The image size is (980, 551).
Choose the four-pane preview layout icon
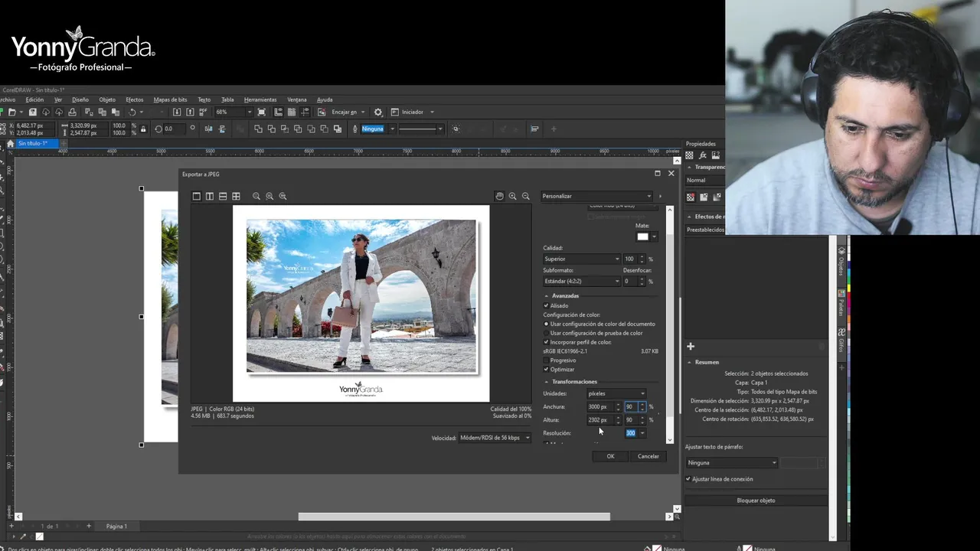(x=236, y=197)
